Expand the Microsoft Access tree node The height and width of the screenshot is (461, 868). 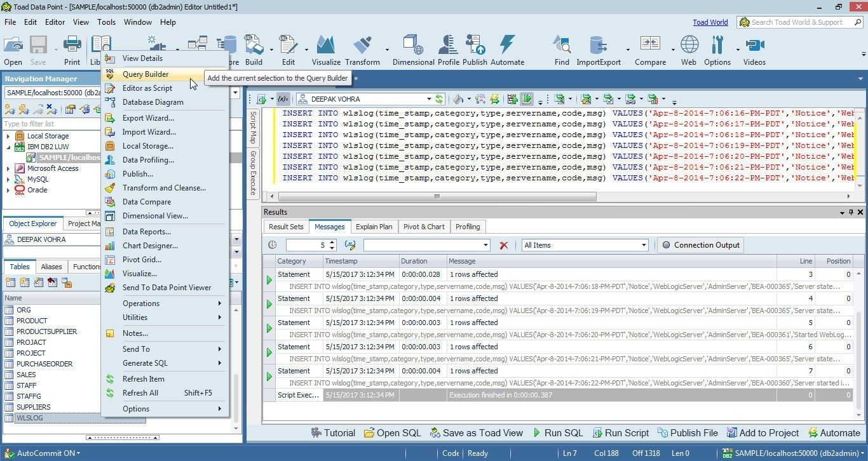[8, 168]
